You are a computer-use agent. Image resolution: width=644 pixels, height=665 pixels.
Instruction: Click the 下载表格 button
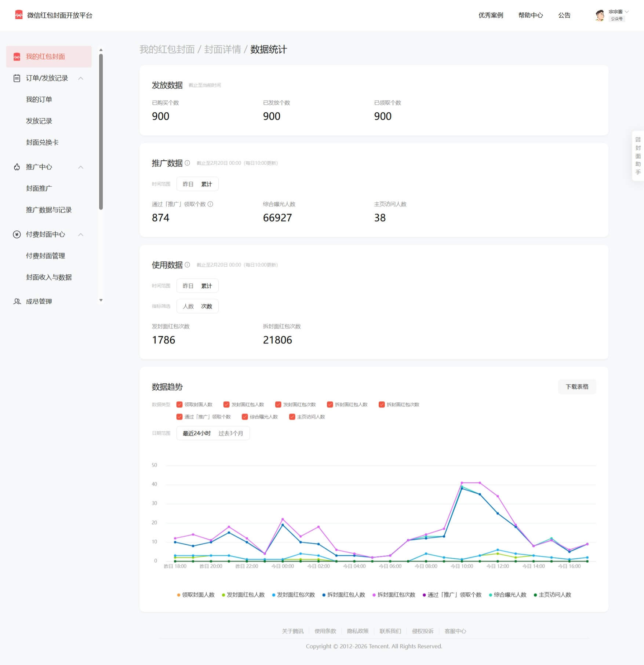pyautogui.click(x=577, y=387)
